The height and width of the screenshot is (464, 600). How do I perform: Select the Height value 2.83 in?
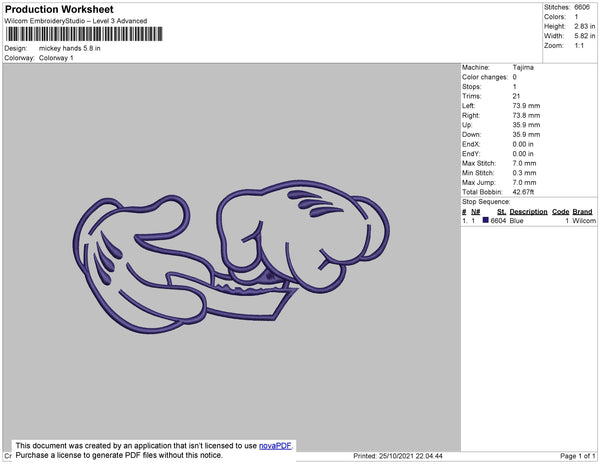point(584,26)
